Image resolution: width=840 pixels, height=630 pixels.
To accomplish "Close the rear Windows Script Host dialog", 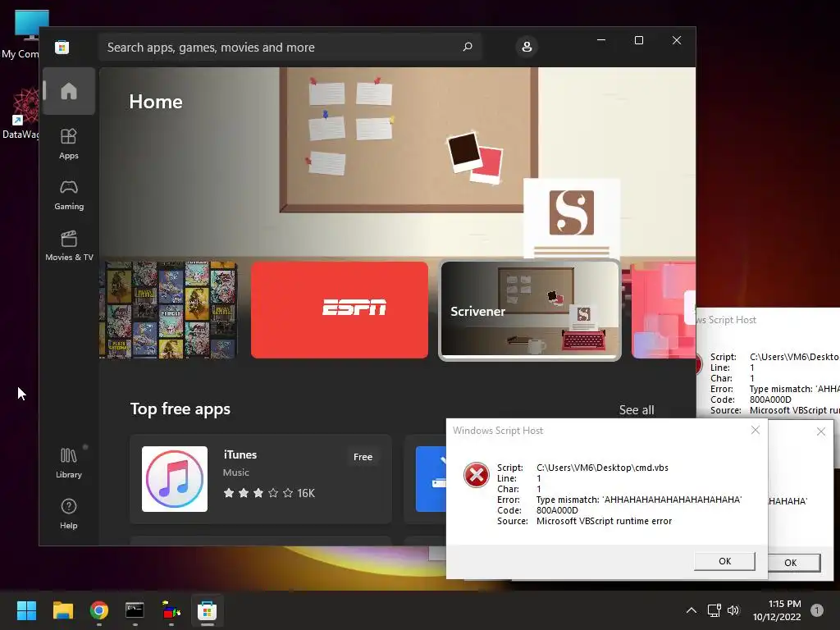I will [820, 431].
